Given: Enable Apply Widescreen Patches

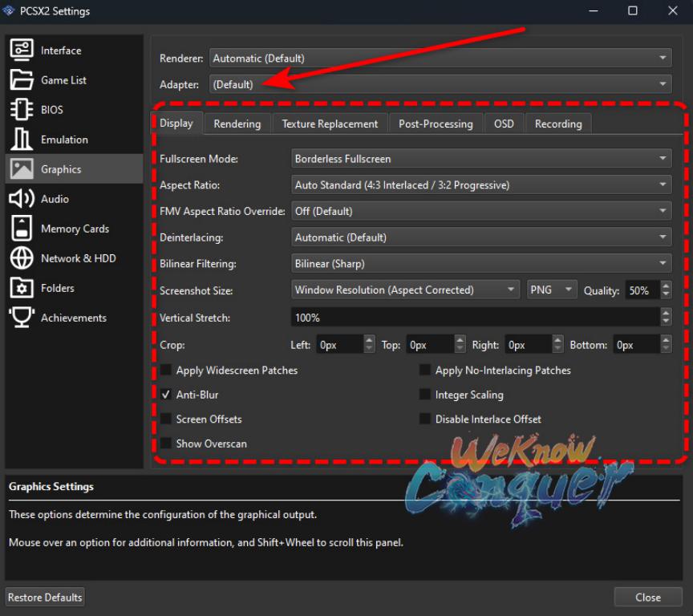Looking at the screenshot, I should [166, 371].
